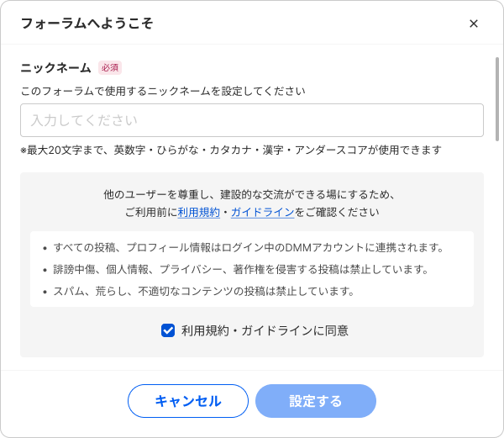
Task: Click the フォーラムへようこそ title text
Action: click(x=87, y=24)
